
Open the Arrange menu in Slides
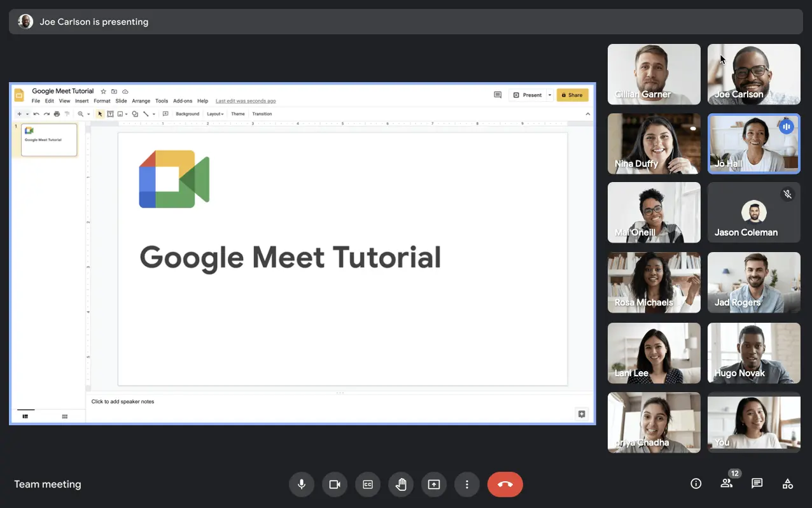[x=141, y=101]
